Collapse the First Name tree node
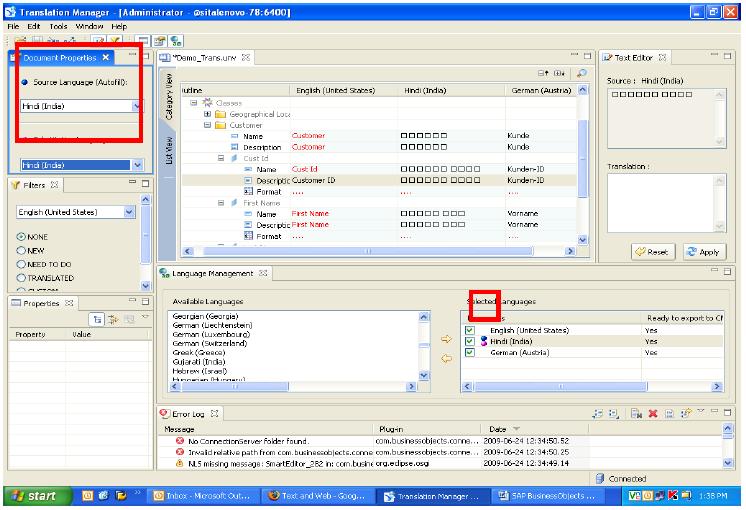Image resolution: width=746 pixels, height=510 pixels. tap(221, 203)
